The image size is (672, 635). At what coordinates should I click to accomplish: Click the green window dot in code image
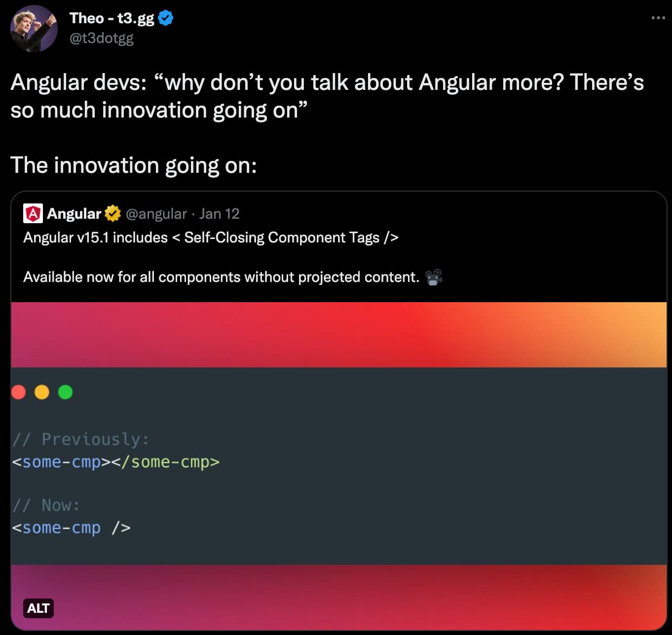point(65,392)
